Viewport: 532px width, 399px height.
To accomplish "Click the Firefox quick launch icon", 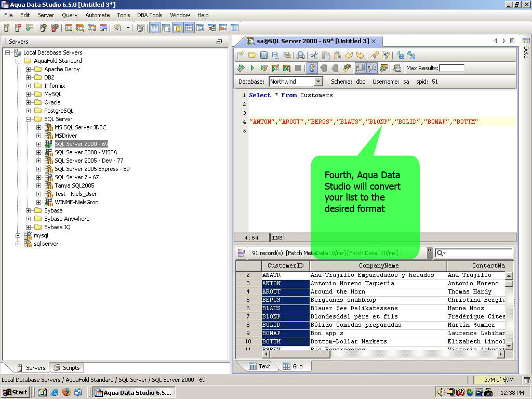I will tap(66, 392).
